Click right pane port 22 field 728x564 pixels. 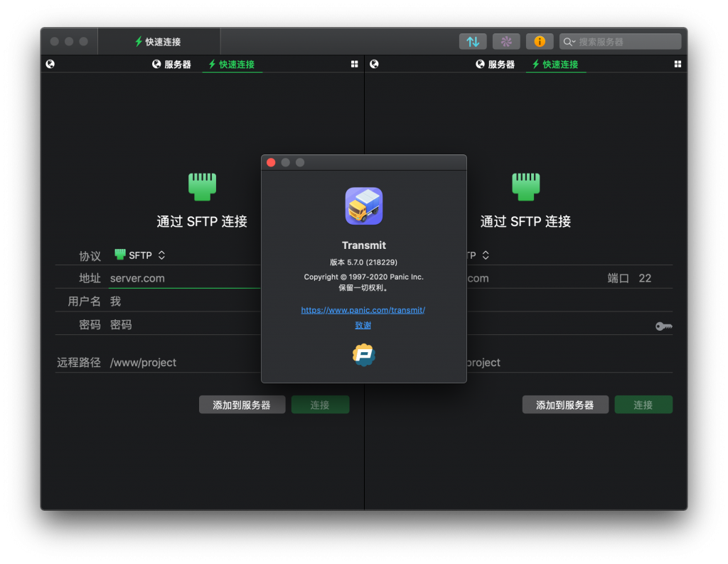pos(646,278)
